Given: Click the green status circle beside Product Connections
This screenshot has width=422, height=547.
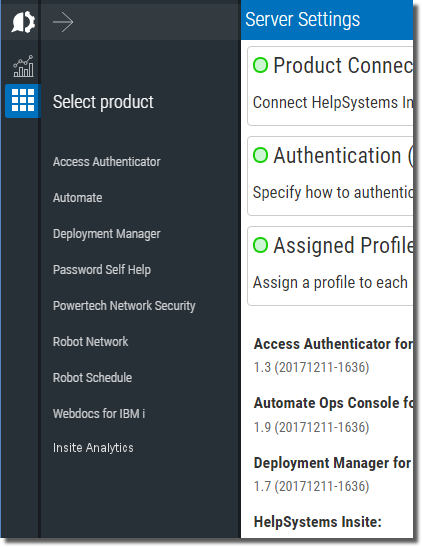Looking at the screenshot, I should tap(260, 65).
